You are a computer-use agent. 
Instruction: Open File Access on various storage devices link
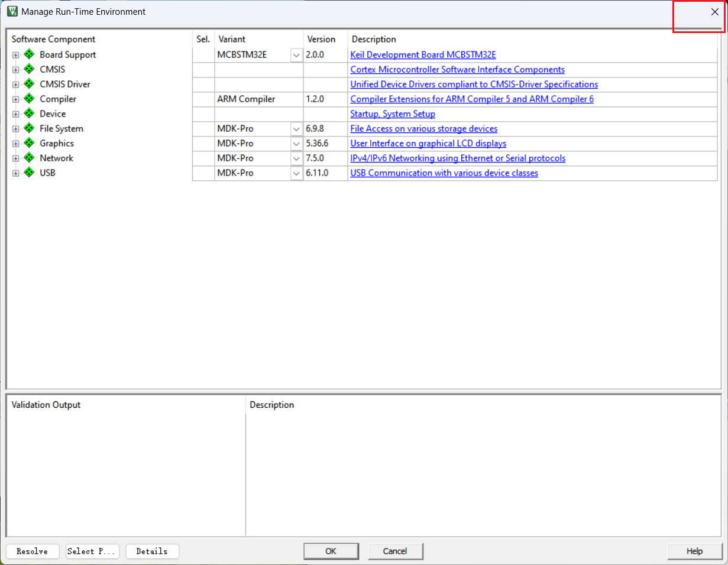pyautogui.click(x=423, y=129)
